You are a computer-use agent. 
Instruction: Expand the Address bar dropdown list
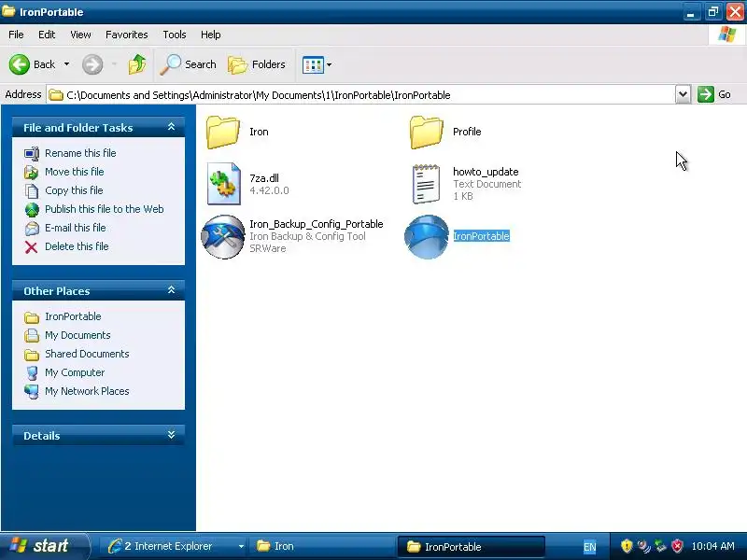click(x=683, y=94)
